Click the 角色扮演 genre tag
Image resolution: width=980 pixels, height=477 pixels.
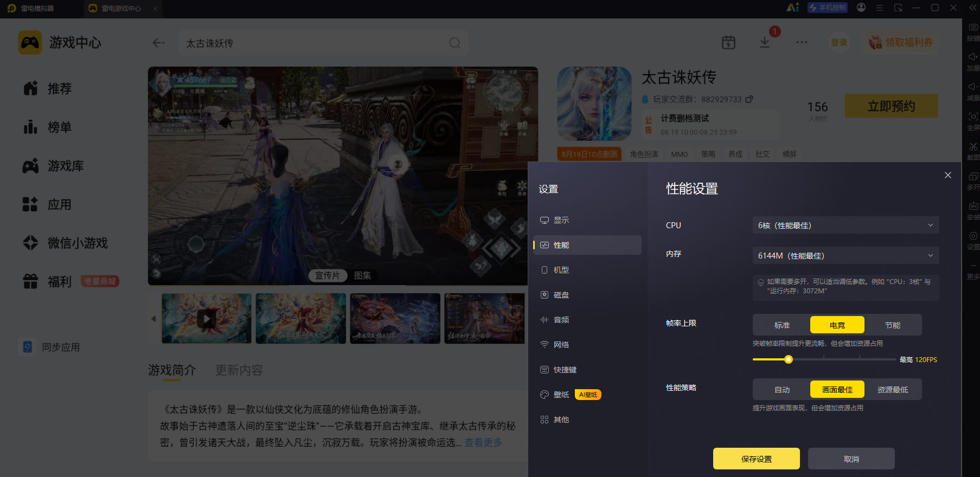coord(644,154)
